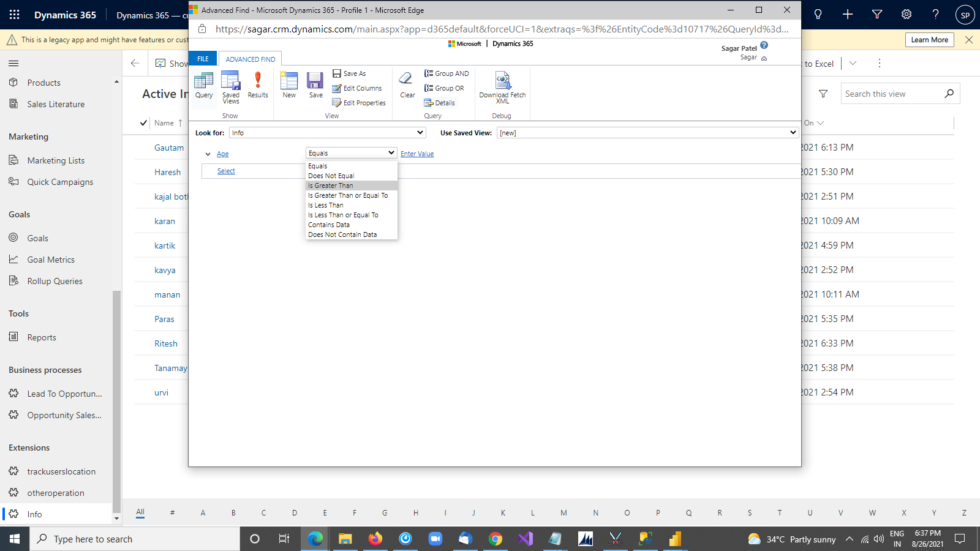This screenshot has height=551, width=980.
Task: Open the Gautam record
Action: 169,148
